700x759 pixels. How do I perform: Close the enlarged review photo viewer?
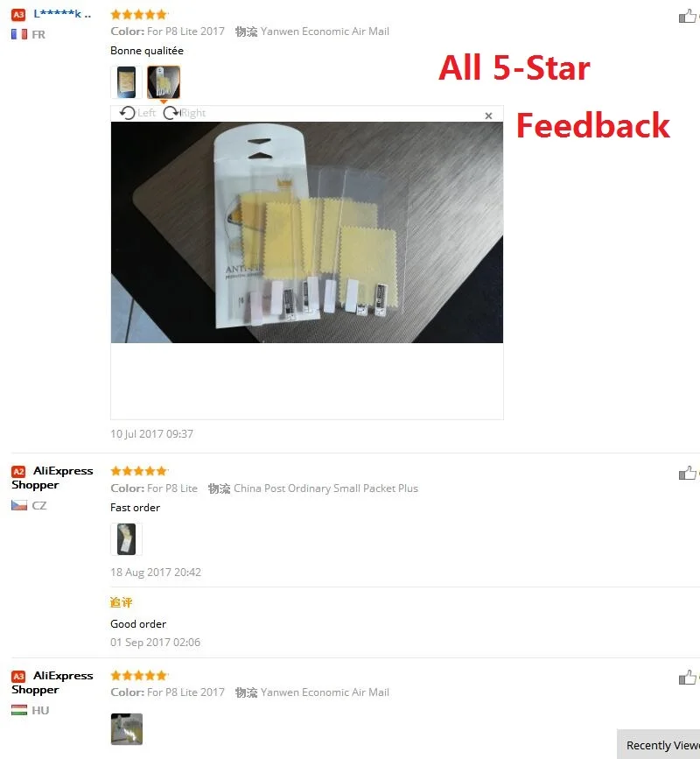click(488, 116)
